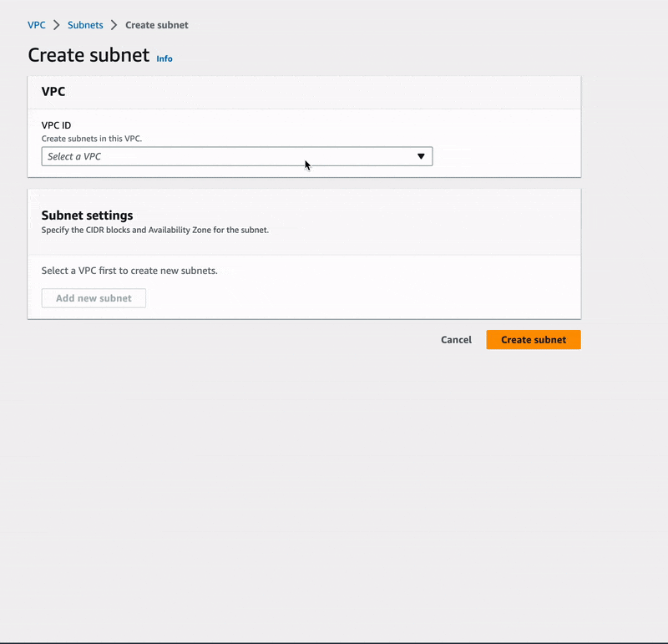Open the Select a VPC combo box
Screen dimensions: 668x644
236,156
